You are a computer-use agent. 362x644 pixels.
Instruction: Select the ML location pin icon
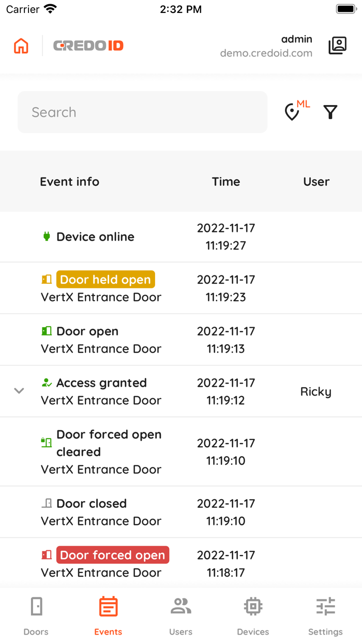pyautogui.click(x=293, y=112)
